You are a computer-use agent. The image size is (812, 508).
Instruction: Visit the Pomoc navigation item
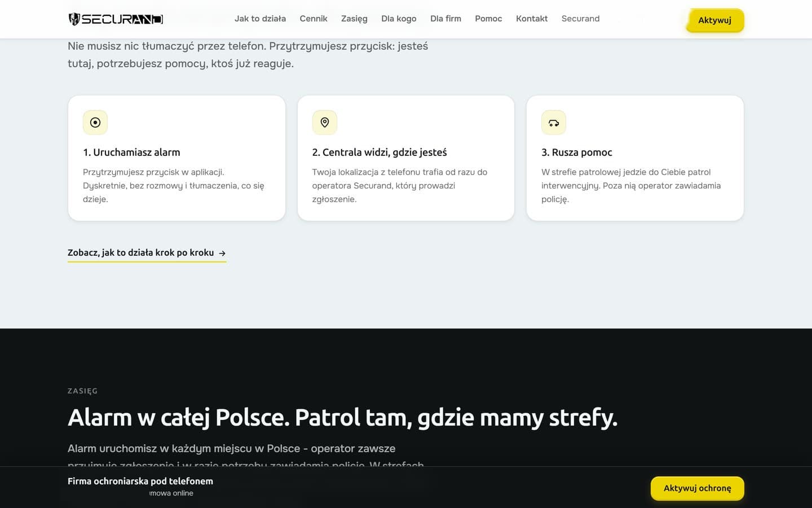pos(488,19)
